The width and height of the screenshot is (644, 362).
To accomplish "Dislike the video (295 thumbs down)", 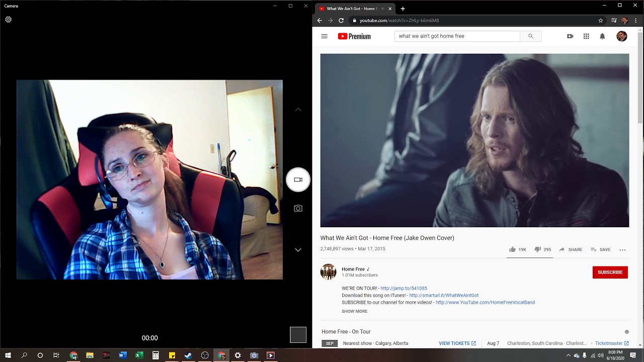I will 542,249.
